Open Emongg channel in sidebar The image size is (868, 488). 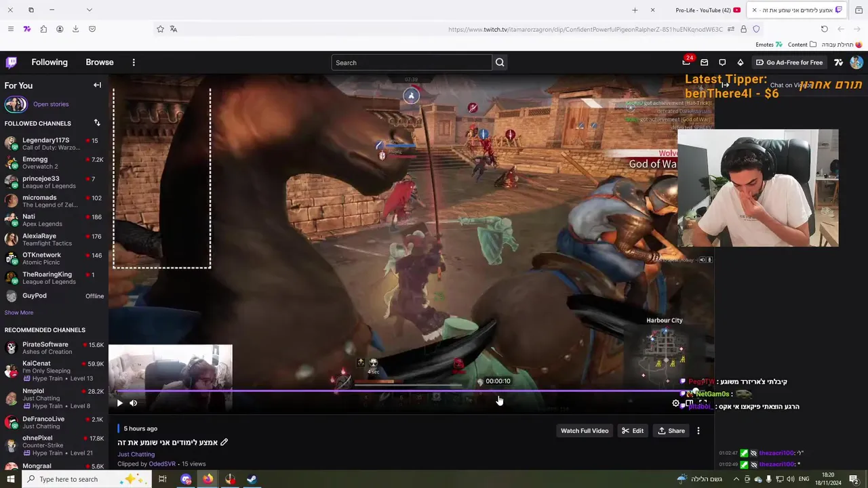[54, 163]
